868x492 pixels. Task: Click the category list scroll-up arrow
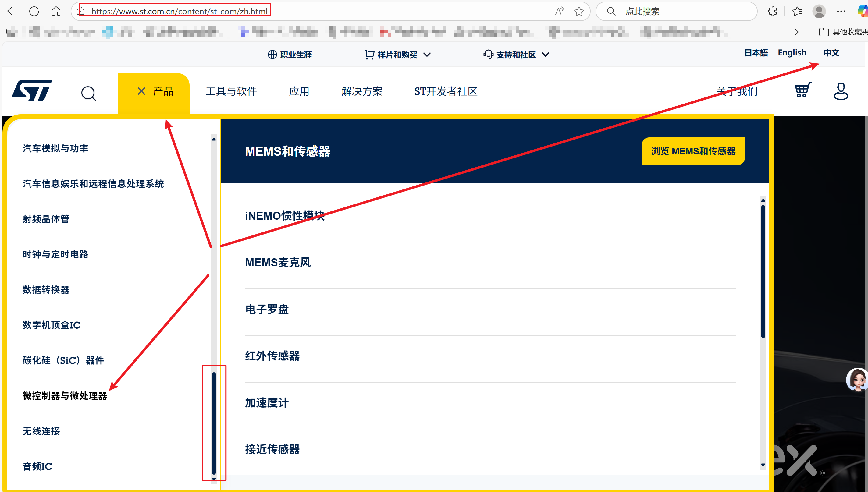point(214,139)
